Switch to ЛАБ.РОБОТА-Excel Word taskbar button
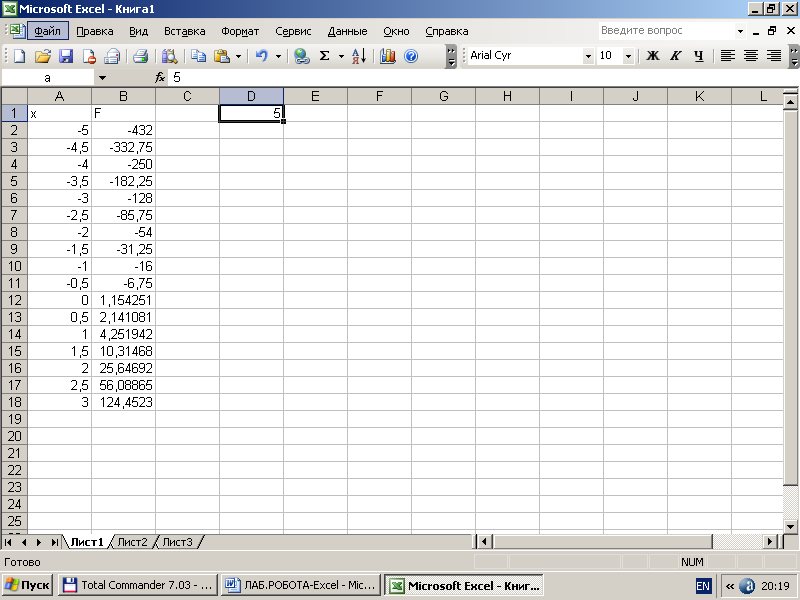This screenshot has width=800, height=600. (x=301, y=585)
